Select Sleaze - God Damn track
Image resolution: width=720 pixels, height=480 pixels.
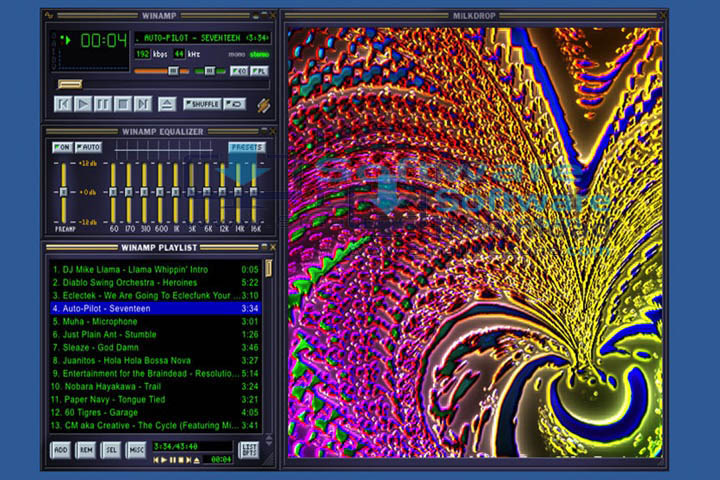coord(156,347)
